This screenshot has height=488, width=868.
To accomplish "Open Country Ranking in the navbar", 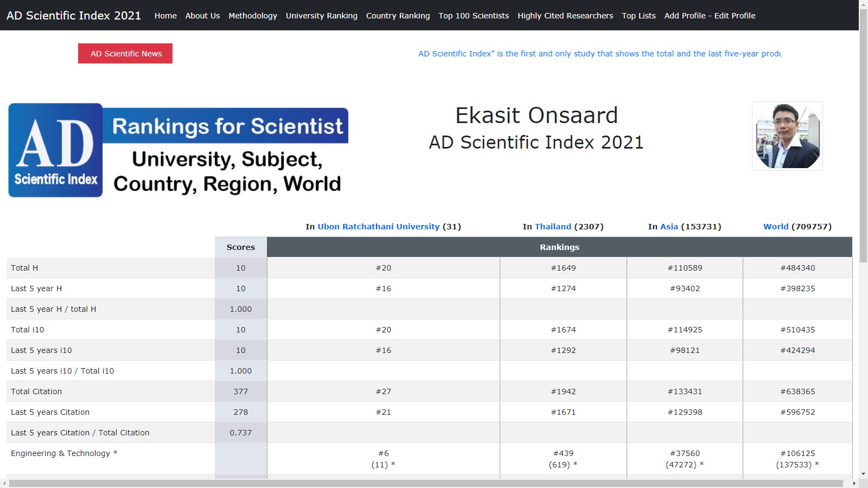I will pyautogui.click(x=398, y=16).
